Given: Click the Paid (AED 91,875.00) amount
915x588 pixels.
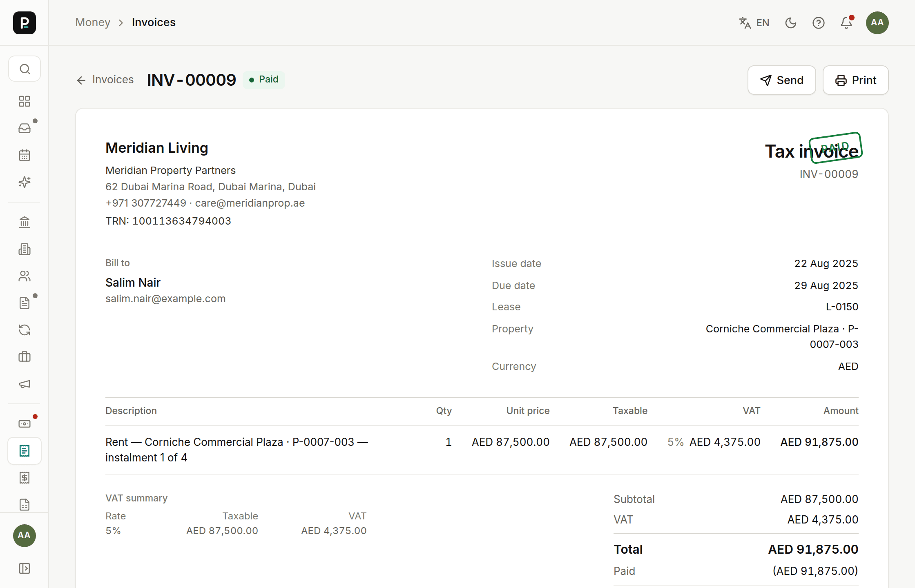Looking at the screenshot, I should coord(815,571).
